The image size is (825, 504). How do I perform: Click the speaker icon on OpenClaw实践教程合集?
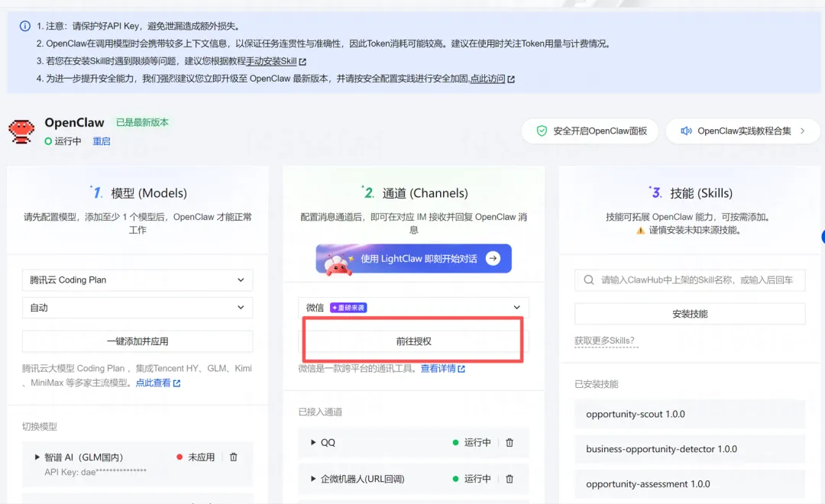(686, 131)
